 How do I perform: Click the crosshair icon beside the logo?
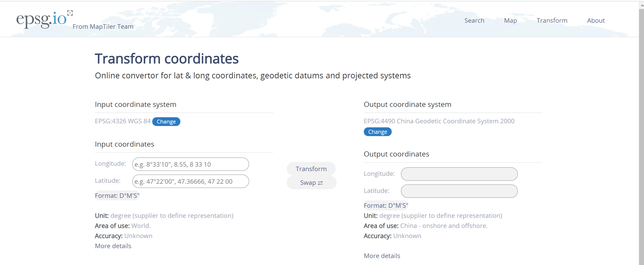click(x=70, y=13)
